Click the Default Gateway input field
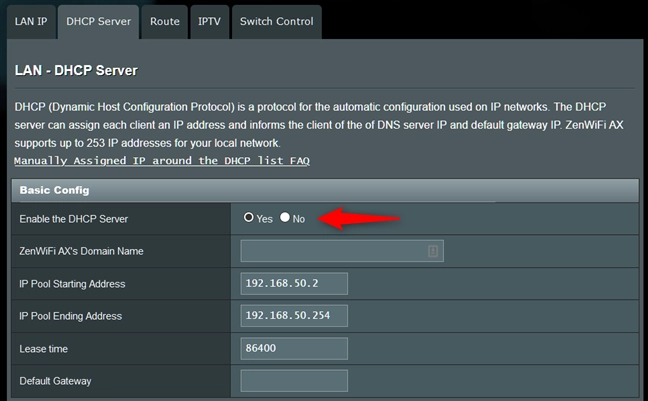Screen dimensions: 648x401 click(294, 381)
